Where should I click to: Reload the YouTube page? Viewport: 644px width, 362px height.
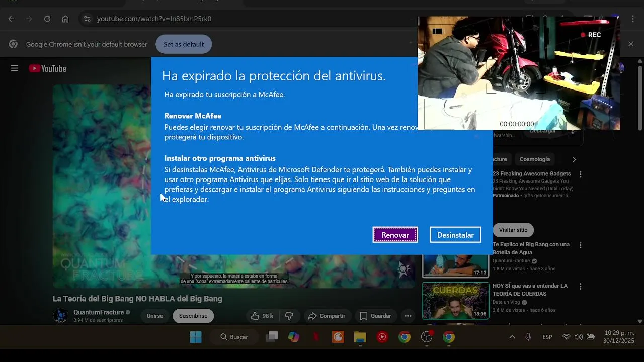pos(47,19)
